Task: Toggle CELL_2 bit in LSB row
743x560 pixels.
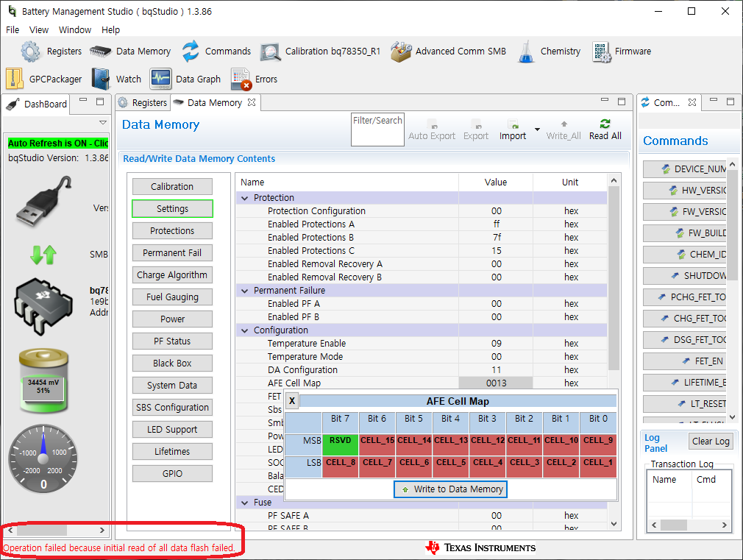Action: [x=561, y=467]
